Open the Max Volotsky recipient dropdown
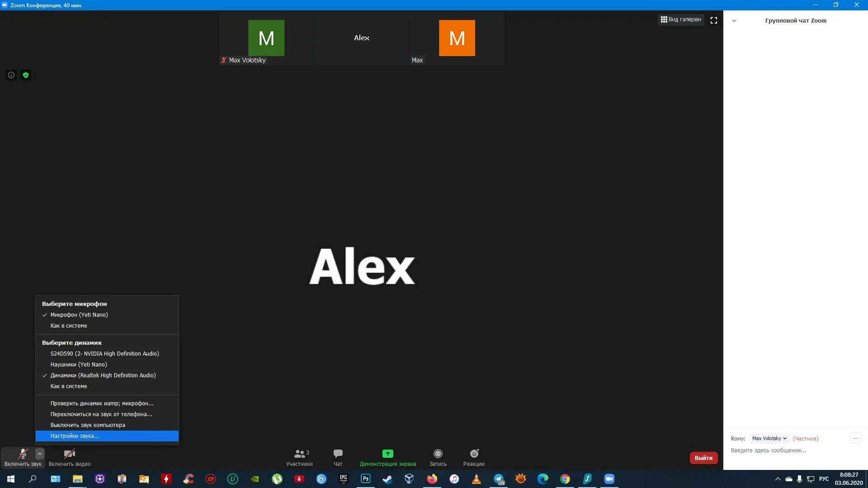The height and width of the screenshot is (488, 868). pos(769,438)
